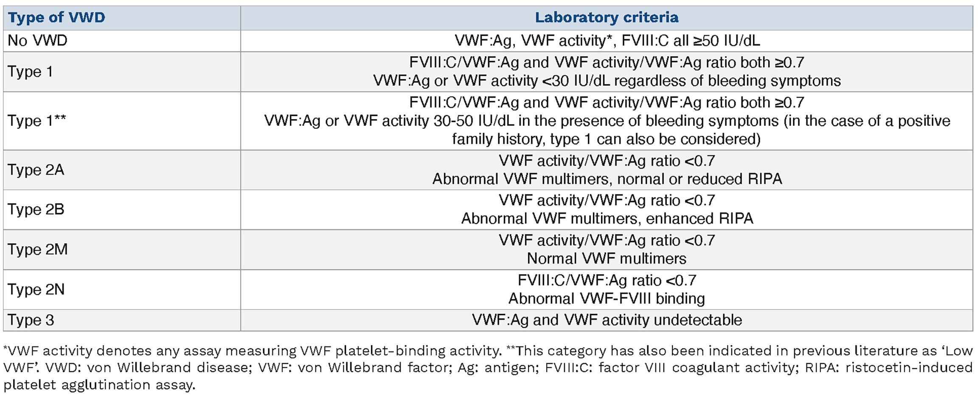This screenshot has height=400, width=980.
Task: Click the "Abnormal VWF-FVIII binding" text
Action: pos(607,299)
